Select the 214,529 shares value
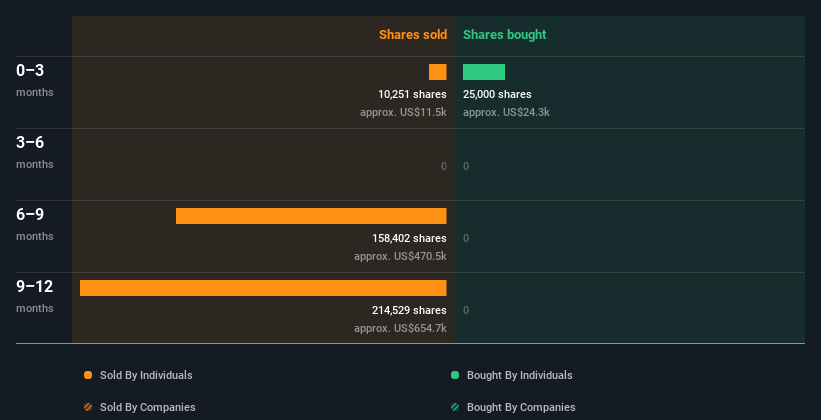Screen dimensions: 821x420 tap(409, 310)
